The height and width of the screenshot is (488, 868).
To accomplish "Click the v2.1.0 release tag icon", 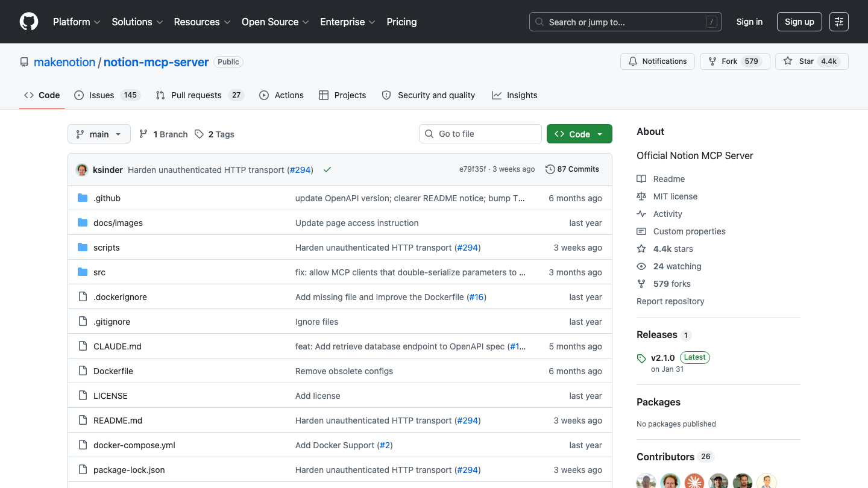I will [641, 358].
